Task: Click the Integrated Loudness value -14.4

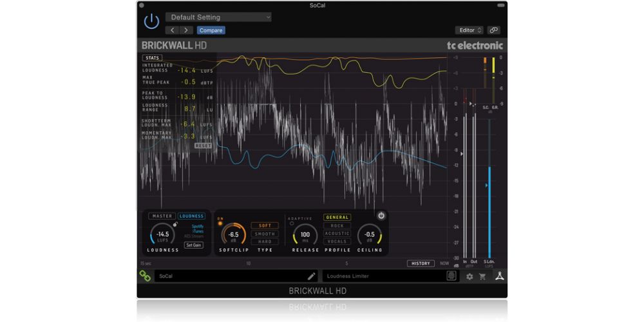Action: [x=187, y=70]
